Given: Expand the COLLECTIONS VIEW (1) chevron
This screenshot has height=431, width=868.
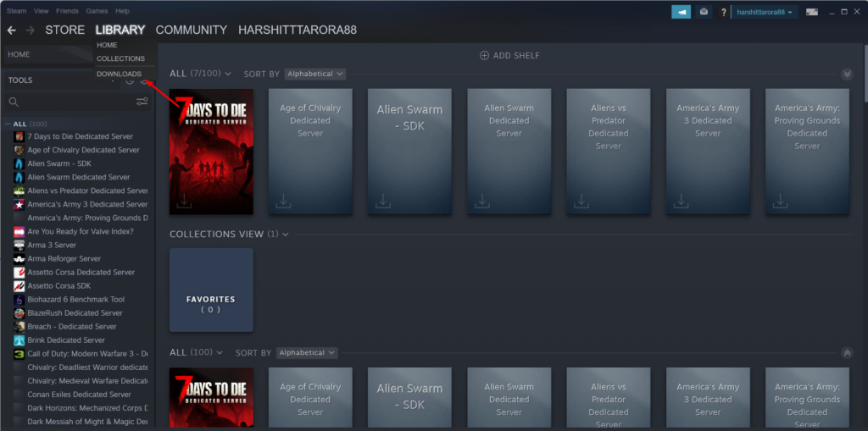Looking at the screenshot, I should point(286,235).
